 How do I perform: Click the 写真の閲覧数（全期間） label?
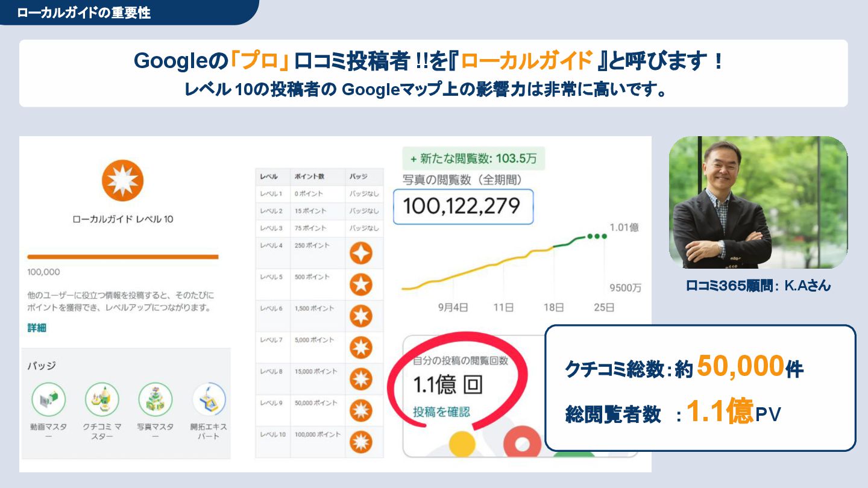(462, 180)
